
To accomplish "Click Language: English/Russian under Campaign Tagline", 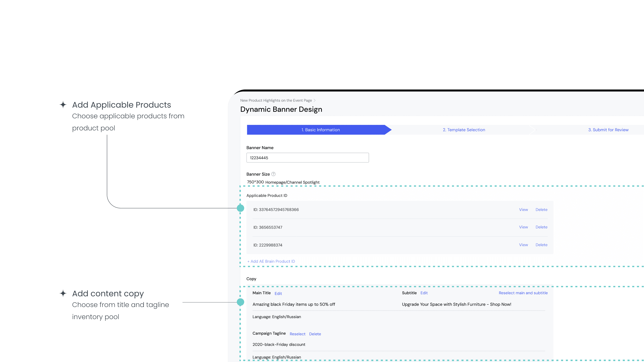I will point(277,357).
